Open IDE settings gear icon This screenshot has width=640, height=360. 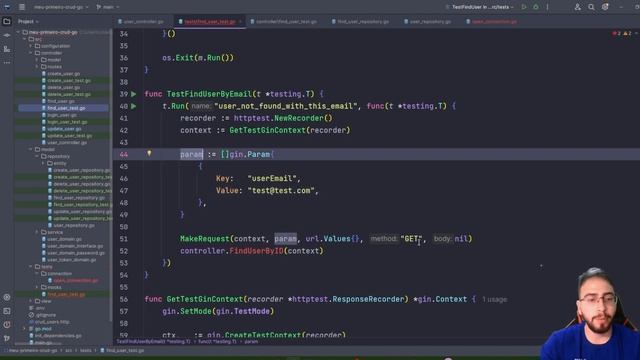click(605, 7)
